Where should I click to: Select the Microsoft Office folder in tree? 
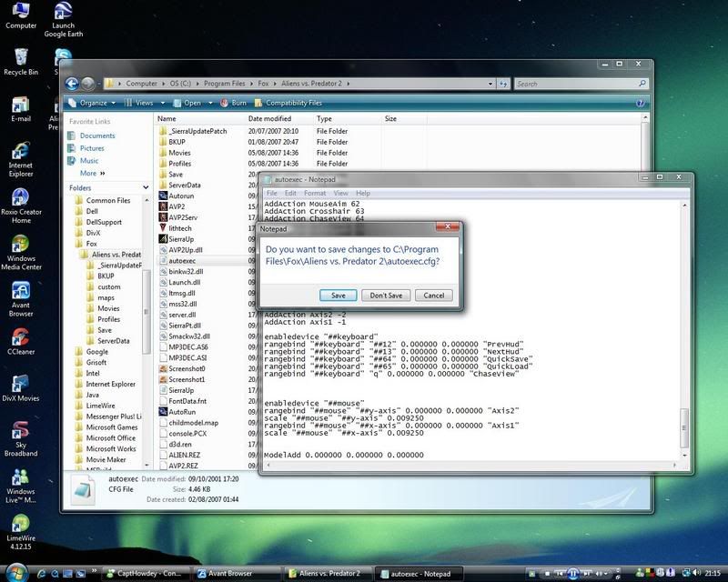click(x=110, y=438)
